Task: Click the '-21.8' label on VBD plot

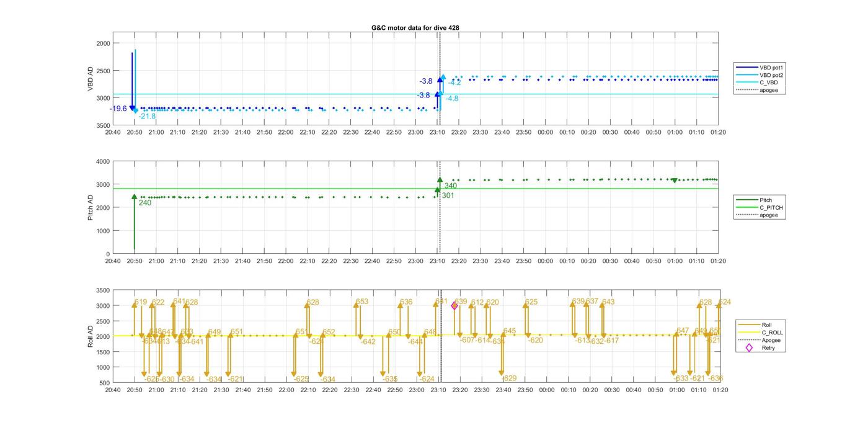Action: pos(148,116)
